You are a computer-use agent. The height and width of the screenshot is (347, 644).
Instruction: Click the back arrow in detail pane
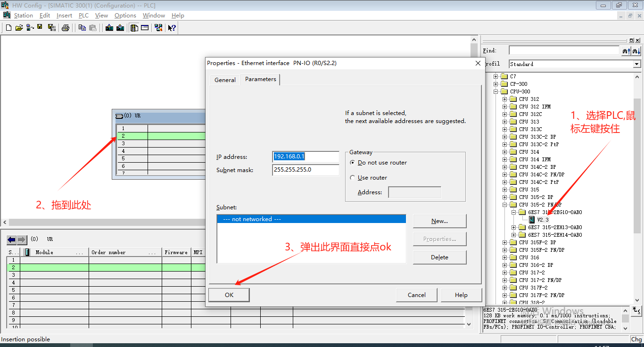[11, 240]
